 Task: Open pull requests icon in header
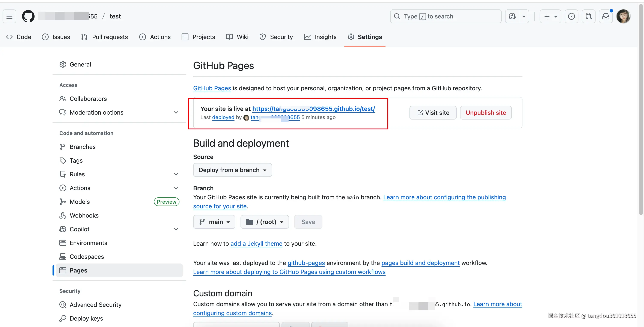[x=588, y=16]
